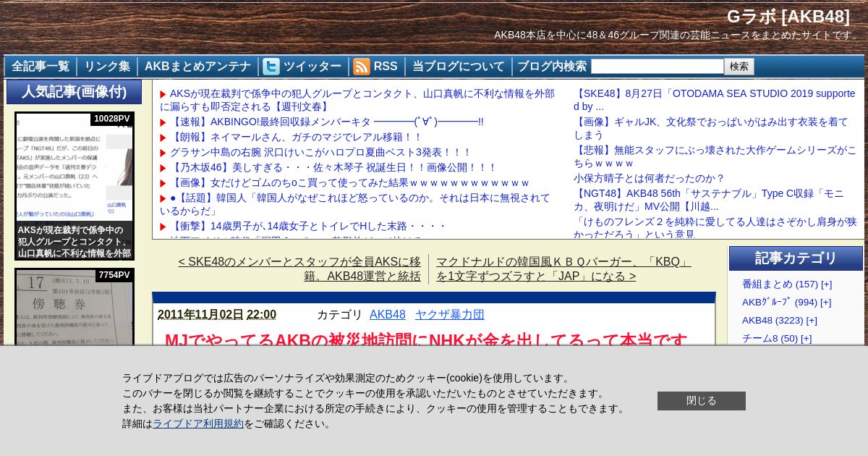The height and width of the screenshot is (456, 868).
Task: Open 【乃木坂46】美しすぎる headline link
Action: point(333,167)
